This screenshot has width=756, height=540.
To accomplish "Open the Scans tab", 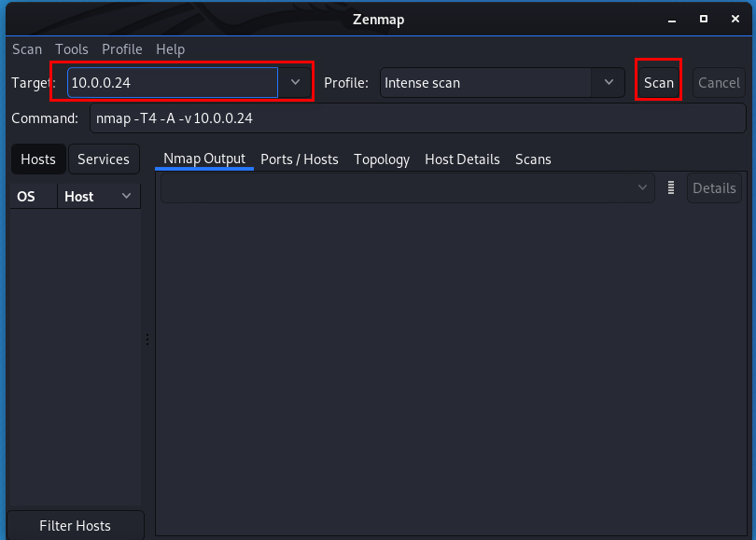I will 533,159.
